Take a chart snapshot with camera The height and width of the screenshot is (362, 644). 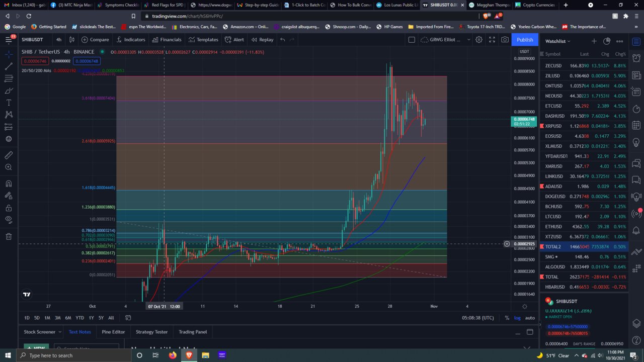pos(505,40)
